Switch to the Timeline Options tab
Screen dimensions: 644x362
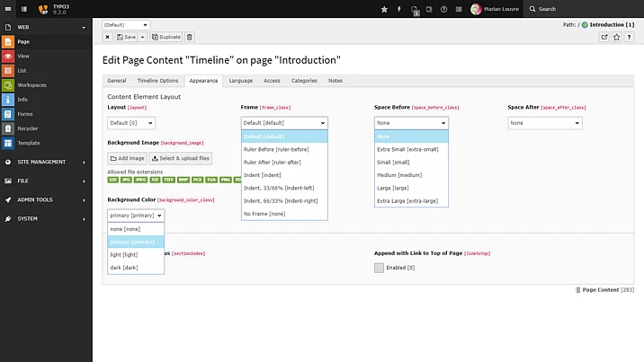point(157,81)
